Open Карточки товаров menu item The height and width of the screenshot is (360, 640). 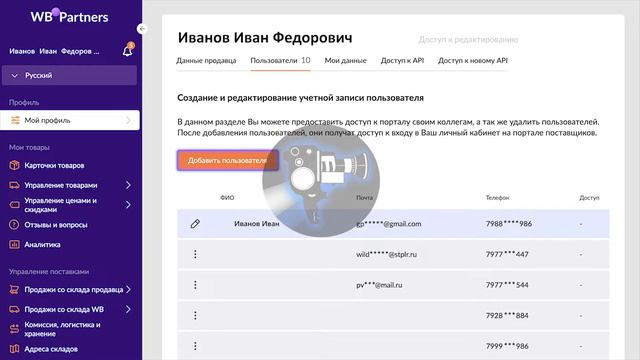[54, 165]
